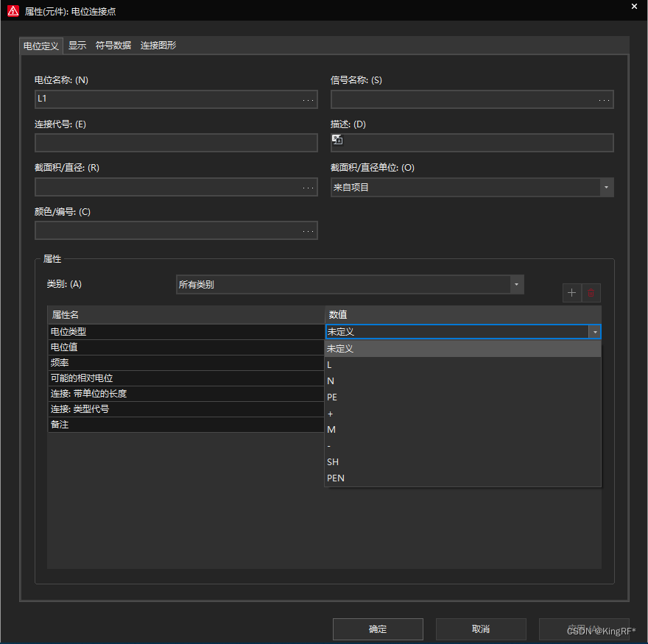648x644 pixels.
Task: Click the ellipsis button in 截面积/直径 field
Action: click(x=309, y=188)
